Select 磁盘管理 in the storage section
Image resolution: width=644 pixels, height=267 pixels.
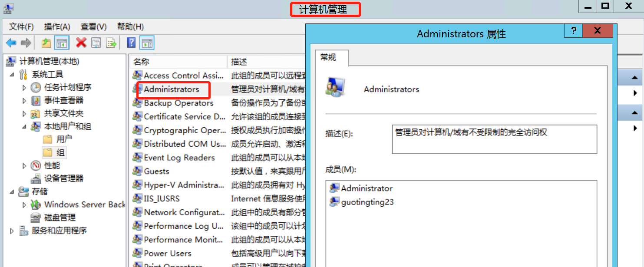tap(60, 218)
